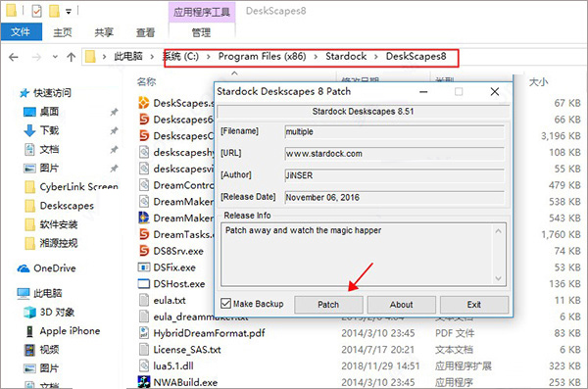Screen dimensions: 588x389
Task: Unpin 桌面 via its pin icon
Action: tap(114, 112)
